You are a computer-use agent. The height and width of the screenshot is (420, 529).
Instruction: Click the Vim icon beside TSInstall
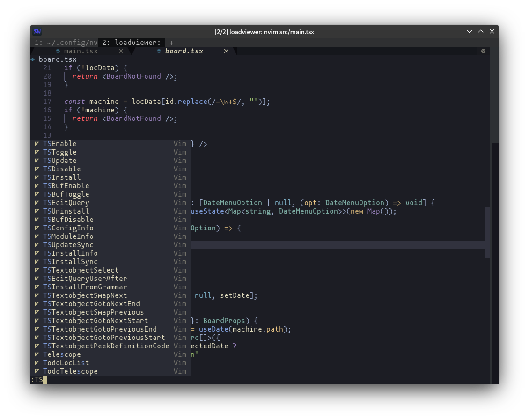pyautogui.click(x=37, y=177)
